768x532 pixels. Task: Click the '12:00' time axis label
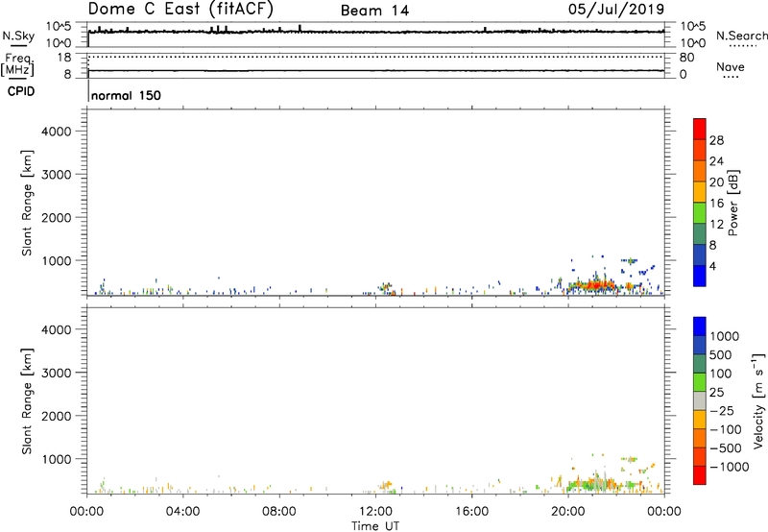pyautogui.click(x=375, y=512)
